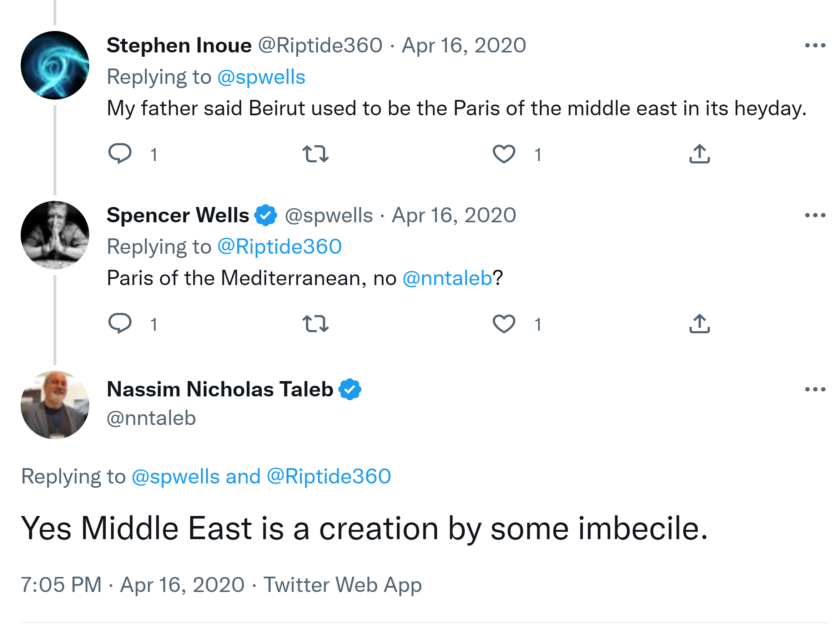Retweet Spencer Wells' Mediterranean tweet
840x638 pixels.
coord(315,324)
